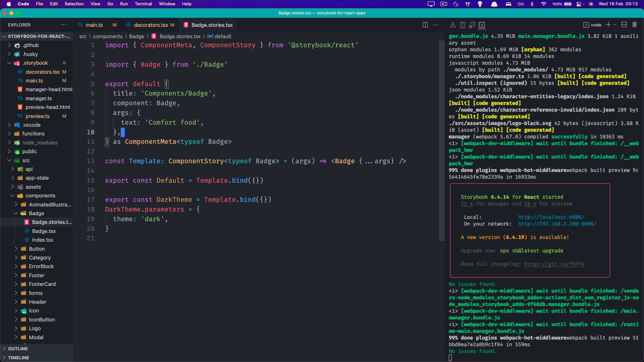Click the new terminal plus icon
The image size is (644, 362).
[608, 24]
